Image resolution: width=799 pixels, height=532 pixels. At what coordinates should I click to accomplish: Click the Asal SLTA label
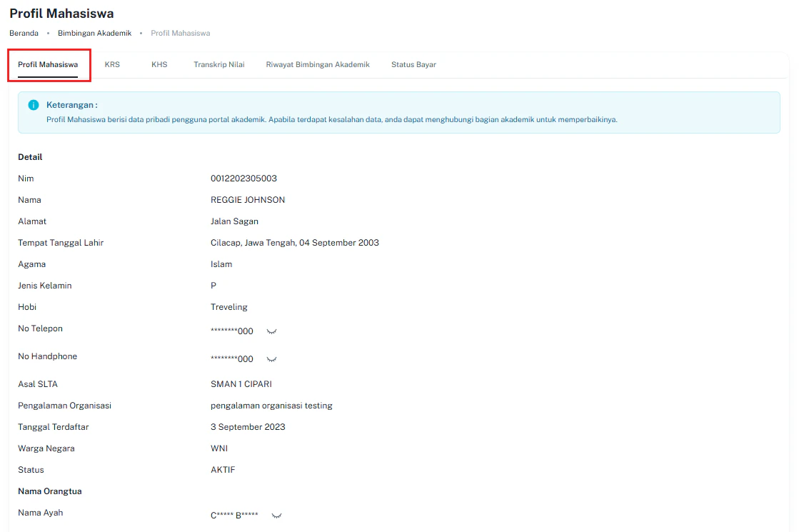point(38,383)
